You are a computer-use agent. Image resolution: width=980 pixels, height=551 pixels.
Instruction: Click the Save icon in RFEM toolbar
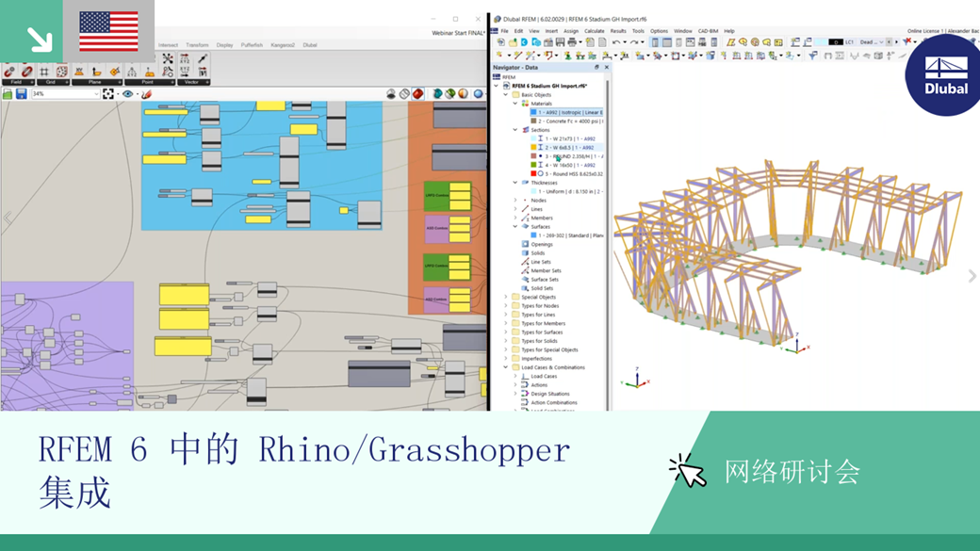pos(560,41)
